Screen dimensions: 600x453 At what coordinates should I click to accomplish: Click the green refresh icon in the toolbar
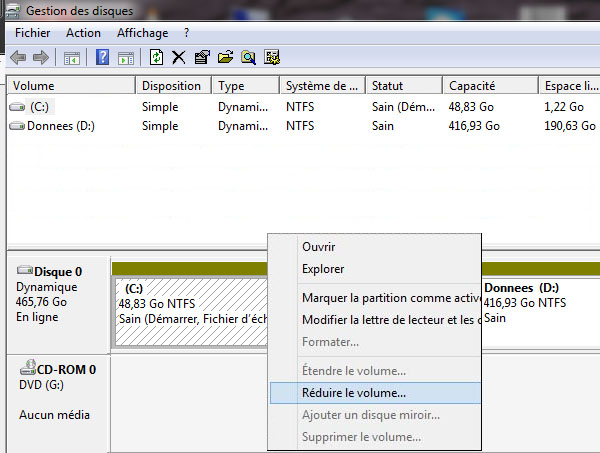pyautogui.click(x=156, y=57)
